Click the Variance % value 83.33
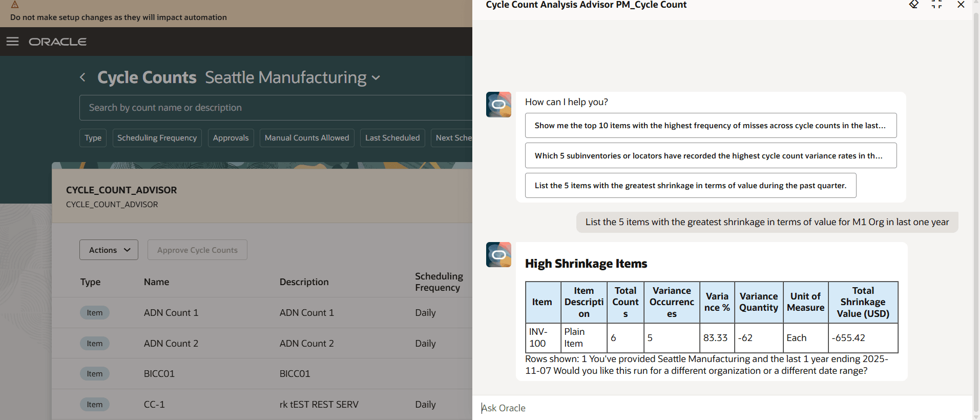Screen dimensions: 980x420 [x=715, y=338]
